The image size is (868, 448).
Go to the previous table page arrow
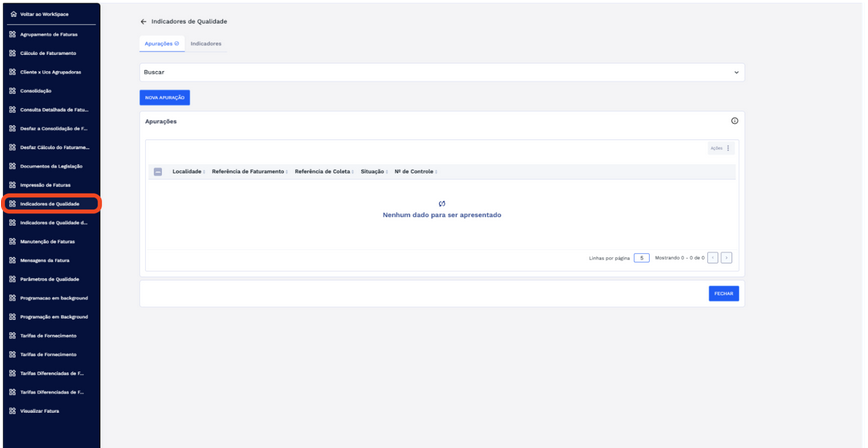point(712,258)
